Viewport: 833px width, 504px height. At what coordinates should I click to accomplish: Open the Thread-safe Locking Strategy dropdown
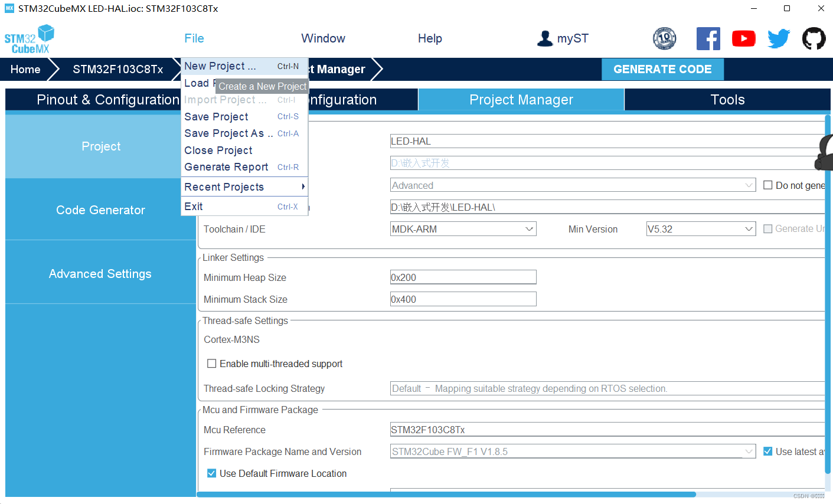coord(607,388)
